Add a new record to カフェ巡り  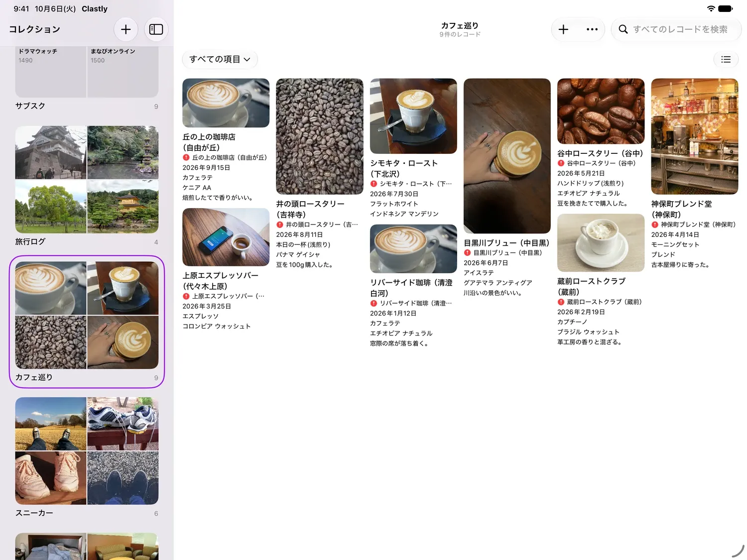click(563, 29)
